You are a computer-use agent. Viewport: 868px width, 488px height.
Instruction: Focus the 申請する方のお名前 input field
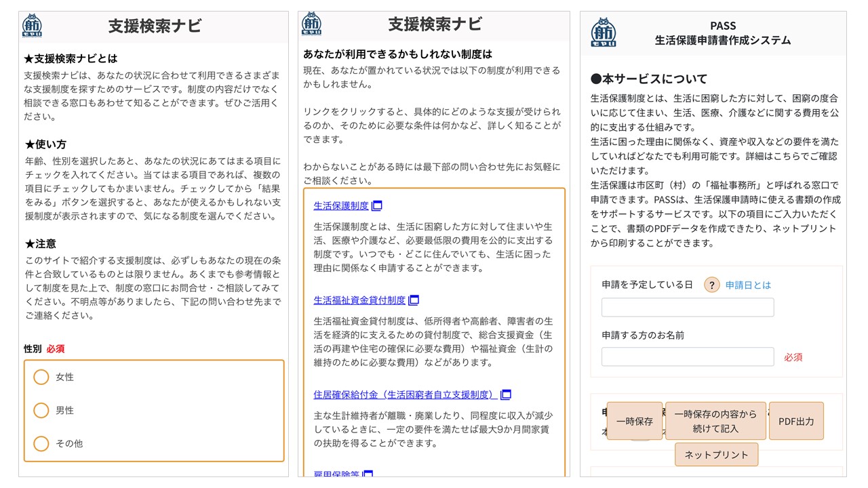pyautogui.click(x=688, y=357)
